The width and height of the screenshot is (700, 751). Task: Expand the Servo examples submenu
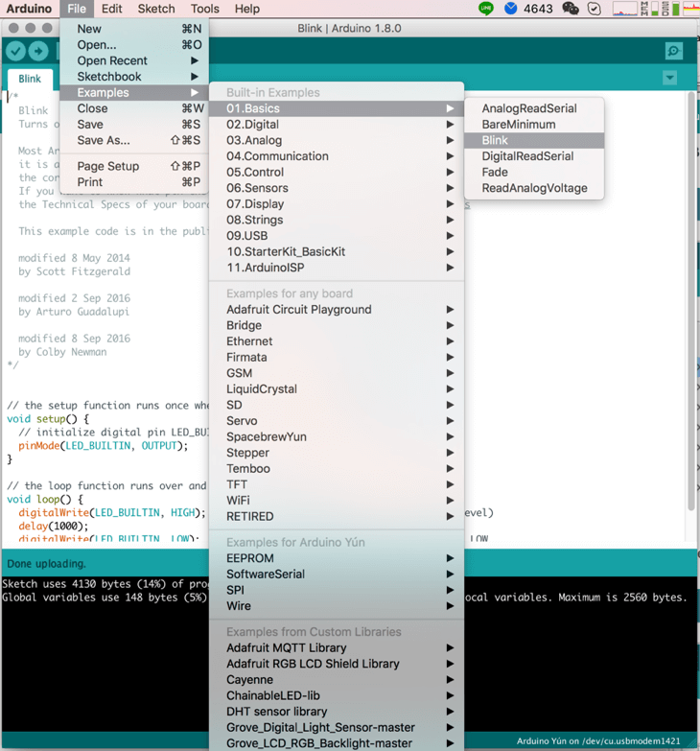coord(337,420)
